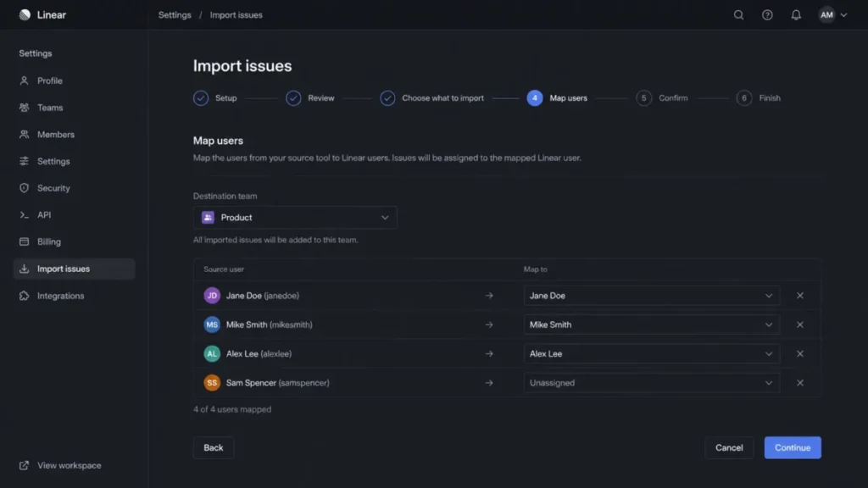Click Product team purple icon
Image resolution: width=868 pixels, height=488 pixels.
(208, 218)
